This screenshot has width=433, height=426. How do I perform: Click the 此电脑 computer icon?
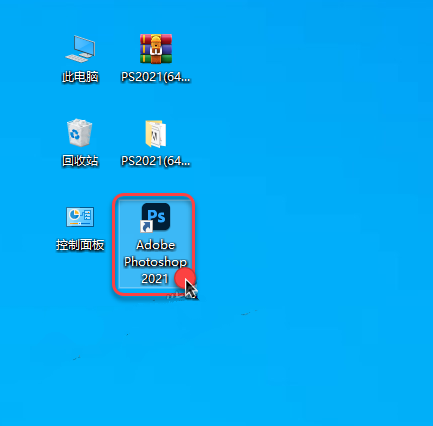pyautogui.click(x=80, y=49)
